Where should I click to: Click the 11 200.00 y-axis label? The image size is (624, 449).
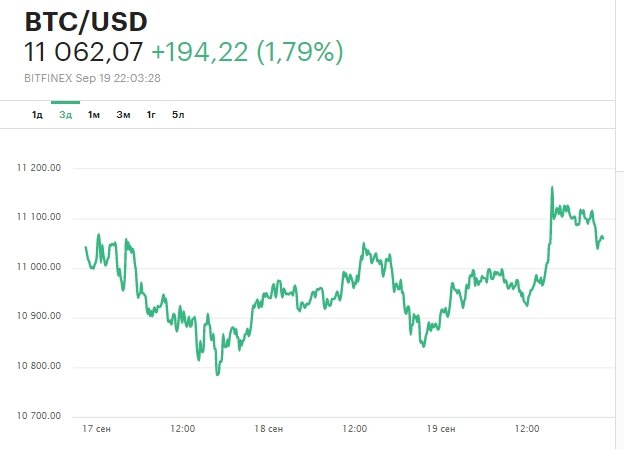click(39, 168)
